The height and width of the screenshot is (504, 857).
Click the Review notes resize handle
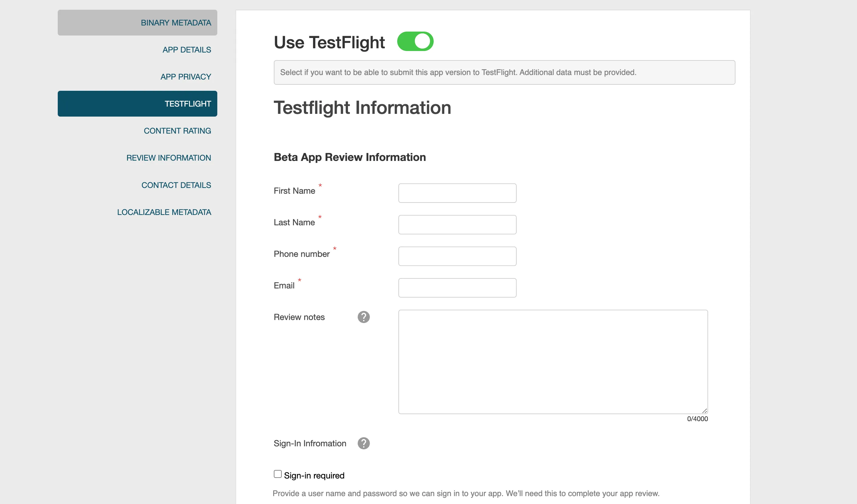(x=705, y=411)
